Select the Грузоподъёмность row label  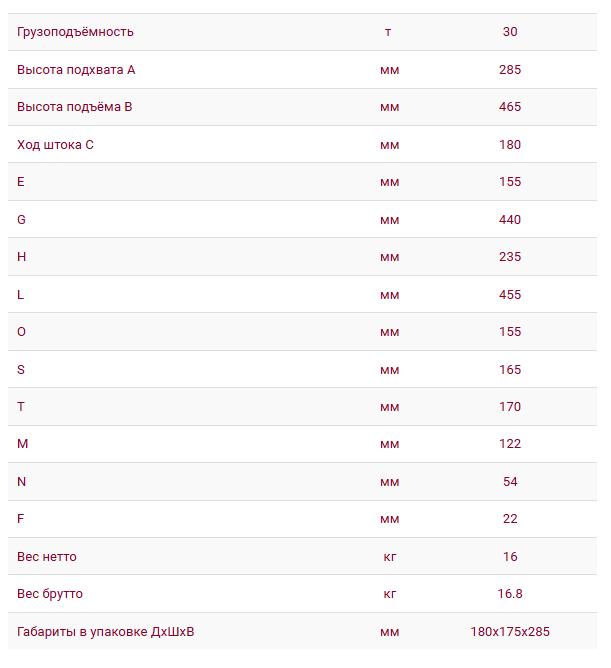75,32
